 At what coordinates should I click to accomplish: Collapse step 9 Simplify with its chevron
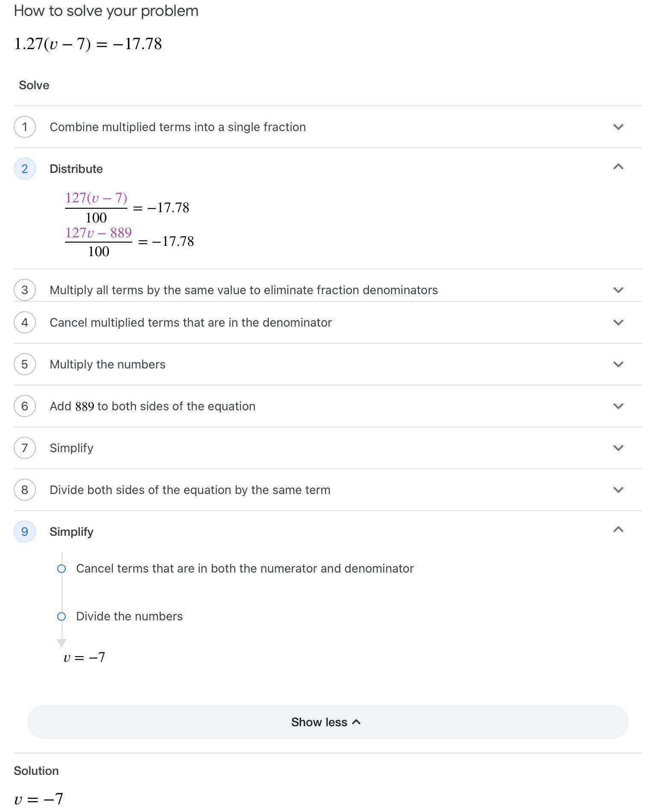click(618, 530)
